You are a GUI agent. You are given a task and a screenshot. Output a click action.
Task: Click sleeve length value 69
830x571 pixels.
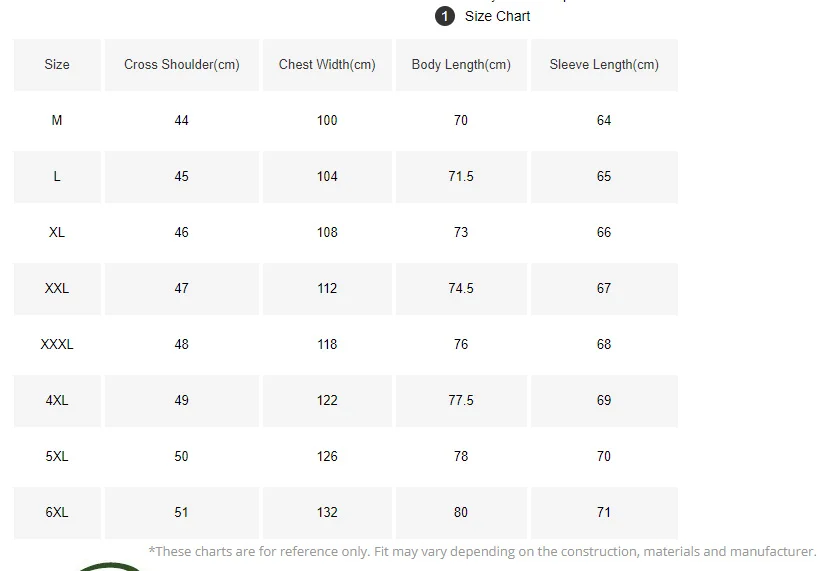[x=604, y=401]
